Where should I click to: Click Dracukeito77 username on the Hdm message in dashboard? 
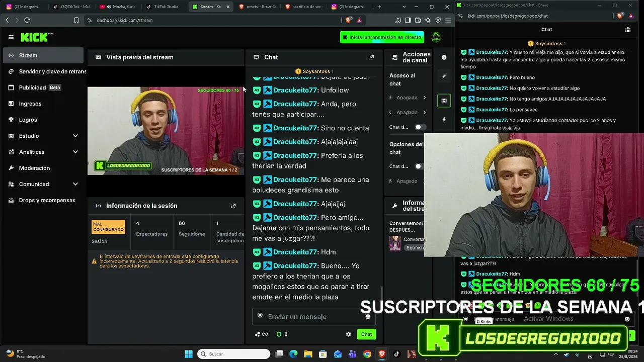296,252
